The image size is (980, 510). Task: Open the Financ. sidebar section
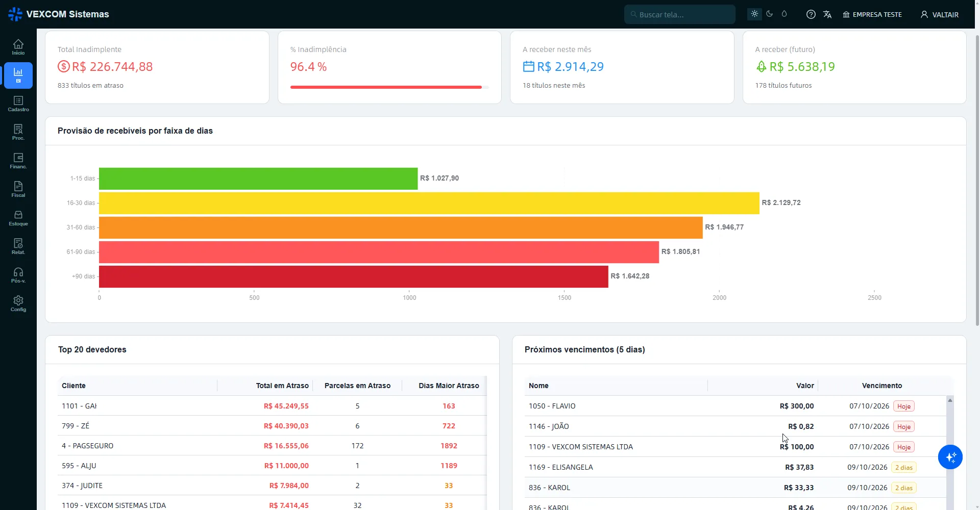18,161
